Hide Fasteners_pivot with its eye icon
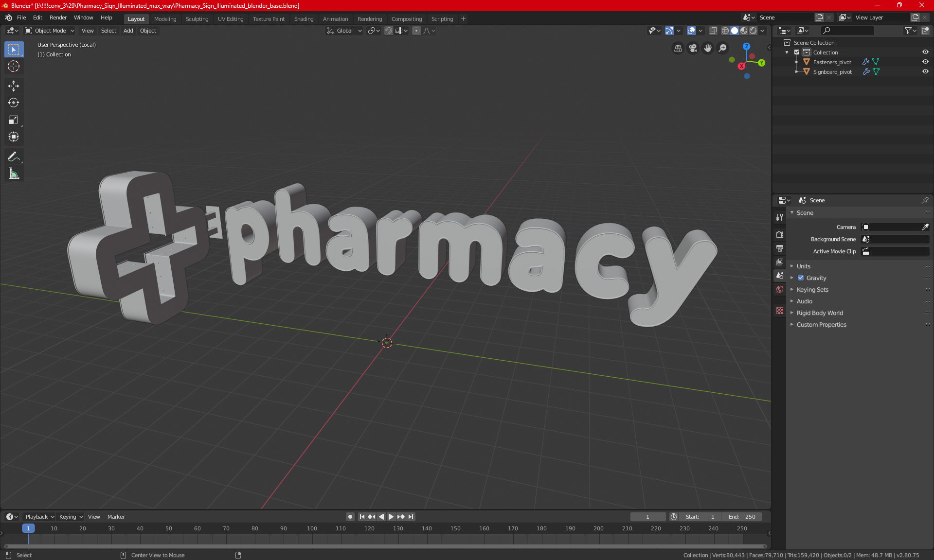This screenshot has width=934, height=560. tap(925, 62)
